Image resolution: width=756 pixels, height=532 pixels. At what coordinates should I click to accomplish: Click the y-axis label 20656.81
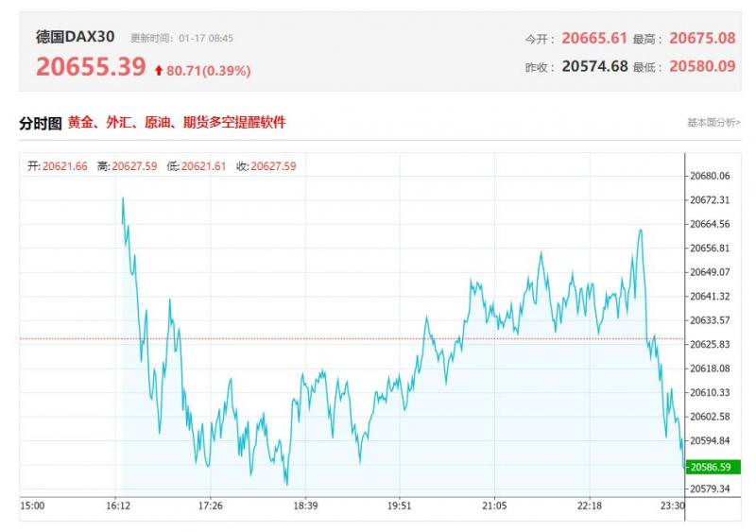710,249
